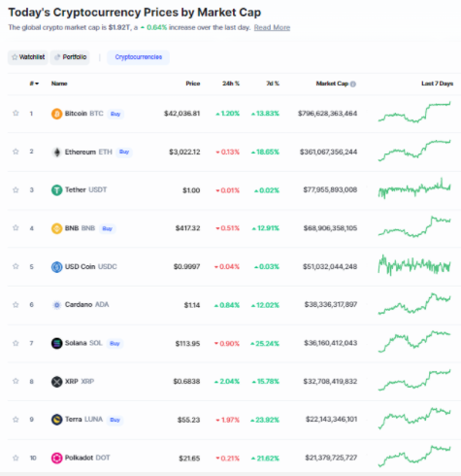This screenshot has width=461, height=476.
Task: Star Bitcoin to add to watchlist
Action: point(16,113)
